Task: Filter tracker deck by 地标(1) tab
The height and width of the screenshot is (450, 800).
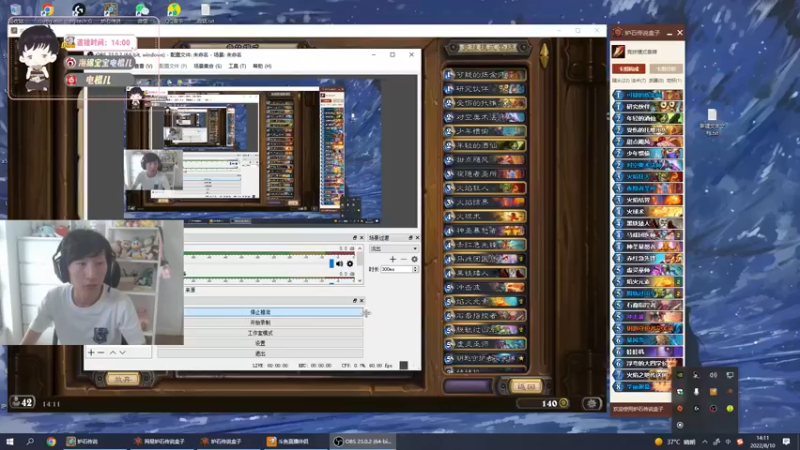Action: (673, 81)
